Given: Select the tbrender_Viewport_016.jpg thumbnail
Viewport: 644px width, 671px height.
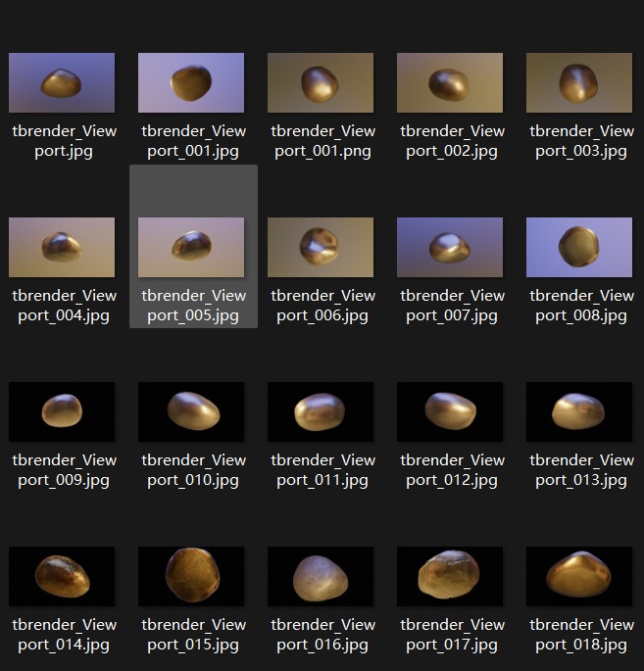Looking at the screenshot, I should [321, 576].
